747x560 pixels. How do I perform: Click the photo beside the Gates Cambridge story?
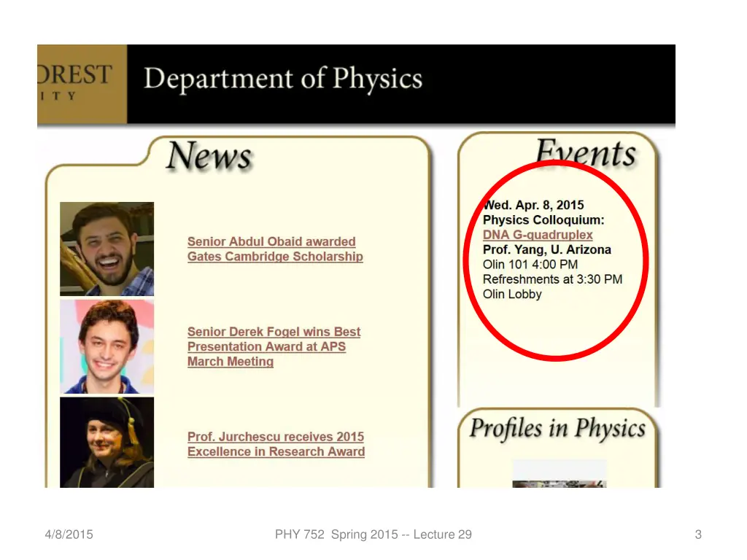pyautogui.click(x=107, y=249)
